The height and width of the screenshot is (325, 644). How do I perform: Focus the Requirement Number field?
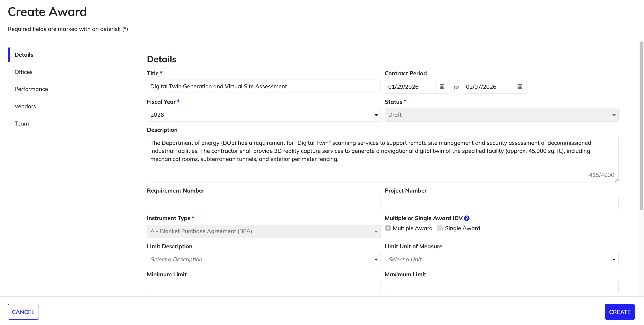263,203
